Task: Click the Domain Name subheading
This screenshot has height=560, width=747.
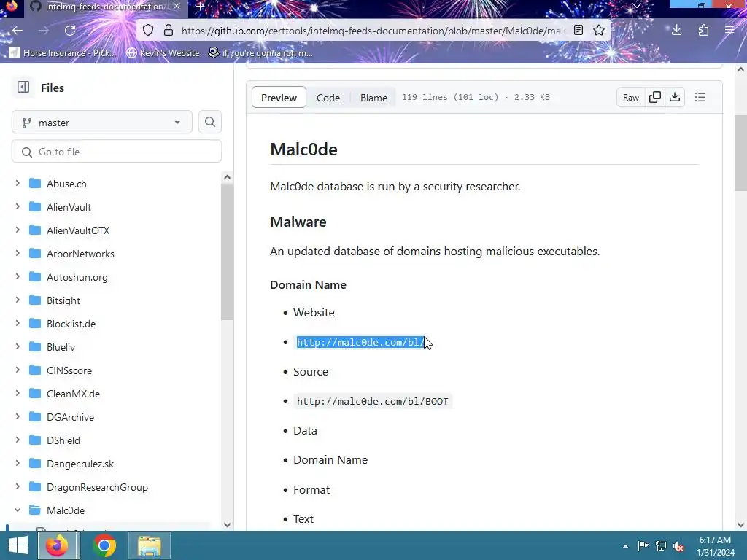Action: coord(308,284)
